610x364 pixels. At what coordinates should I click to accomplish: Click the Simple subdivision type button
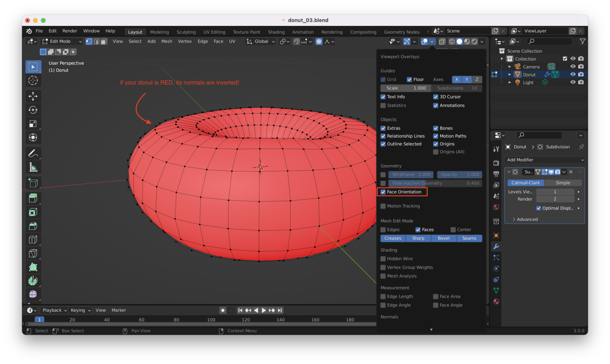562,183
